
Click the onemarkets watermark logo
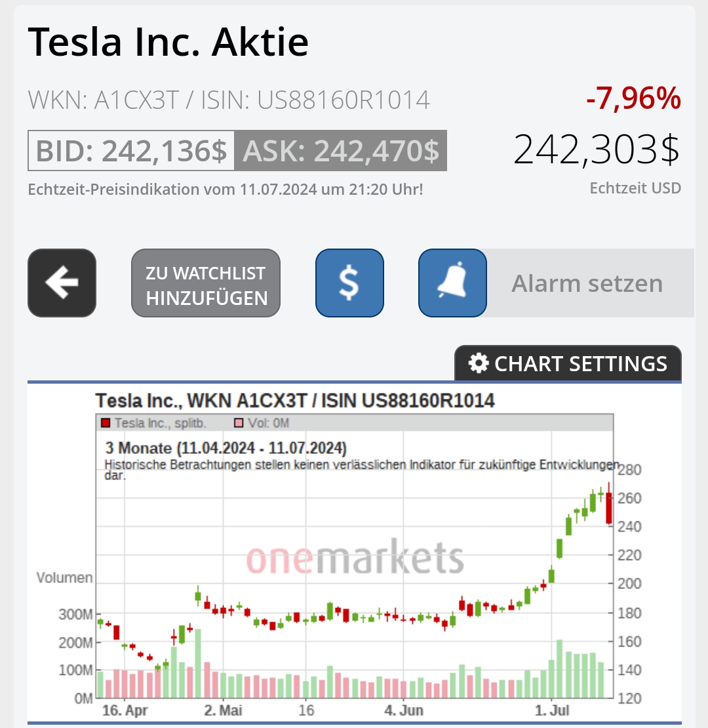[355, 559]
